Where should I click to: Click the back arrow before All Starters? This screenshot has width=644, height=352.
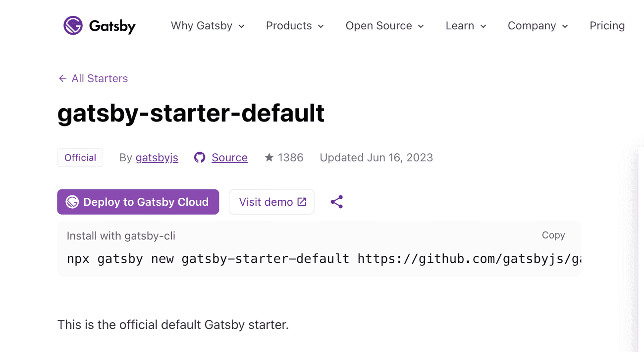coord(61,78)
